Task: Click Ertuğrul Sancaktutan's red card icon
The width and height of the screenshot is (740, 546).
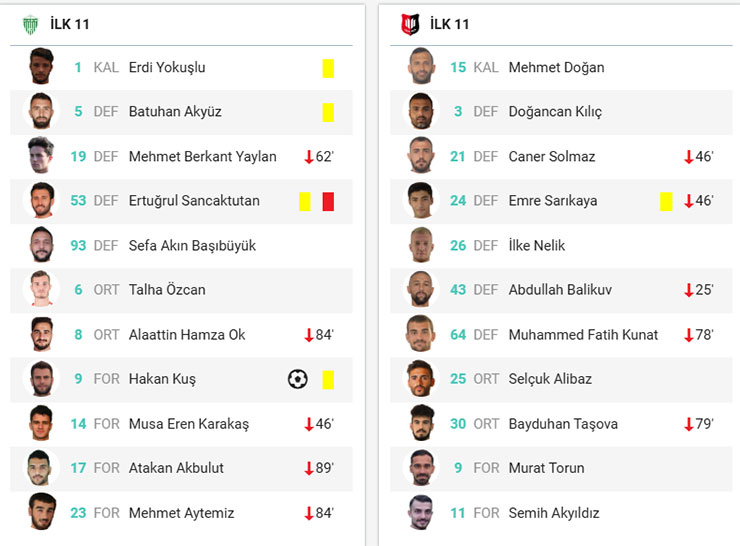Action: tap(328, 201)
